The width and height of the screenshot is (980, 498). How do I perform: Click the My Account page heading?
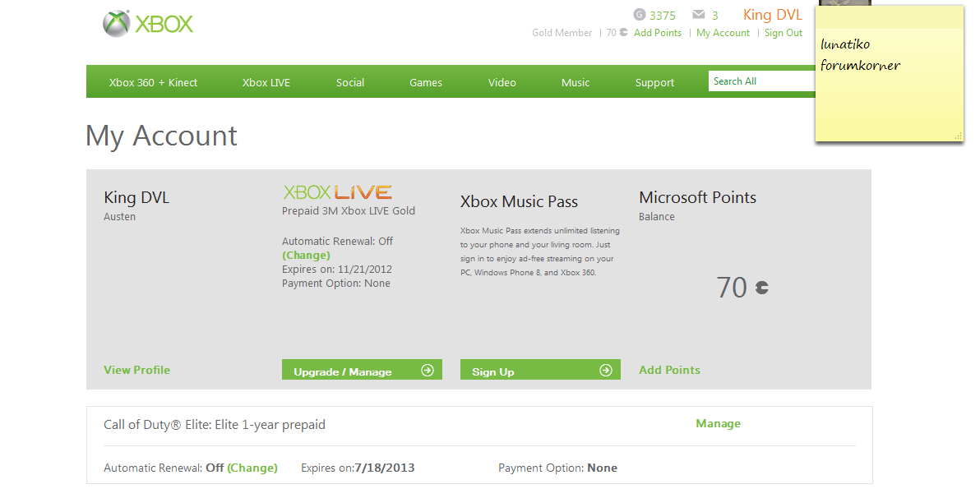tap(161, 136)
